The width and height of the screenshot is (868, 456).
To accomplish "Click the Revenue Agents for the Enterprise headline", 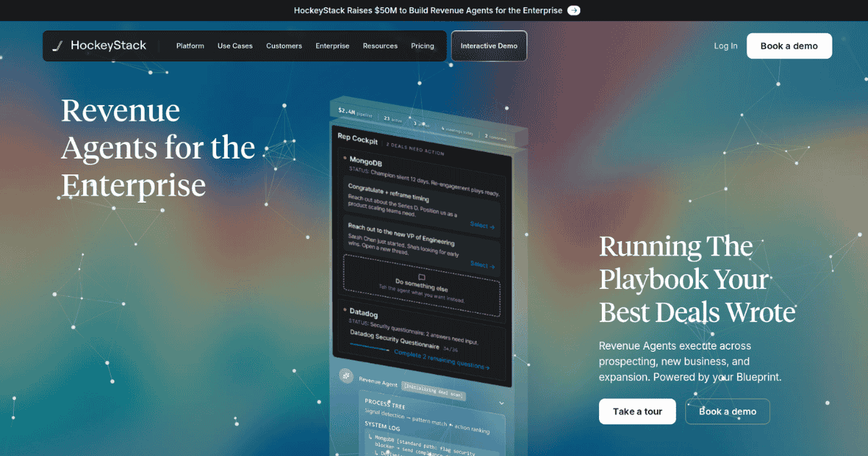I will pos(158,148).
